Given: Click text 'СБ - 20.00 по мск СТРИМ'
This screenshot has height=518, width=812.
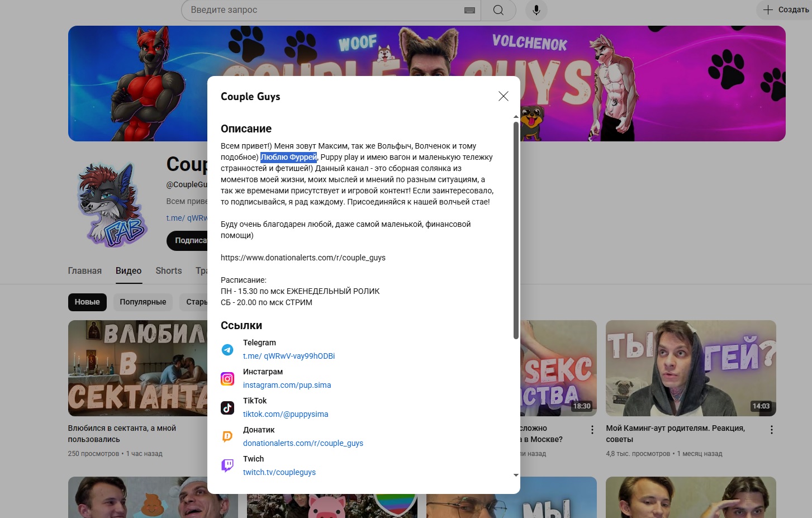Looking at the screenshot, I should click(267, 302).
